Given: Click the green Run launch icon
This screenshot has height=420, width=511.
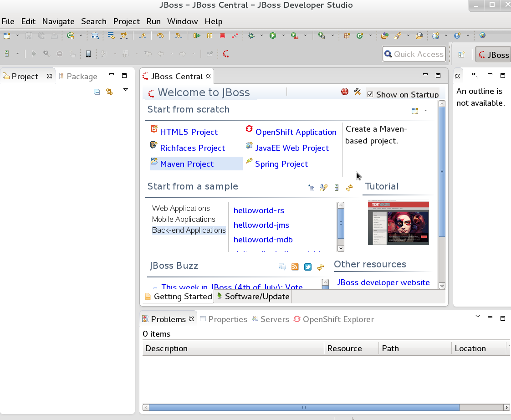Looking at the screenshot, I should pos(273,36).
